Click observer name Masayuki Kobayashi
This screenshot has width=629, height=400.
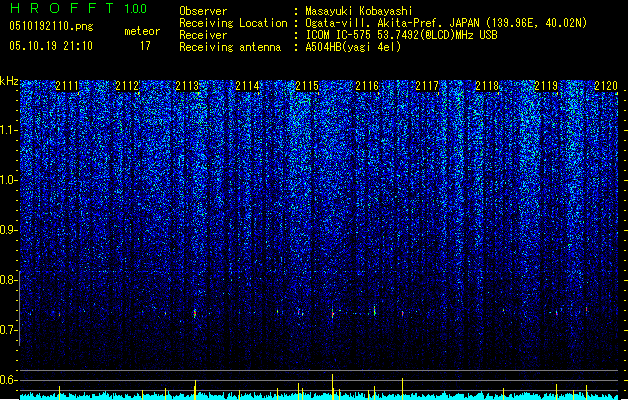[359, 11]
